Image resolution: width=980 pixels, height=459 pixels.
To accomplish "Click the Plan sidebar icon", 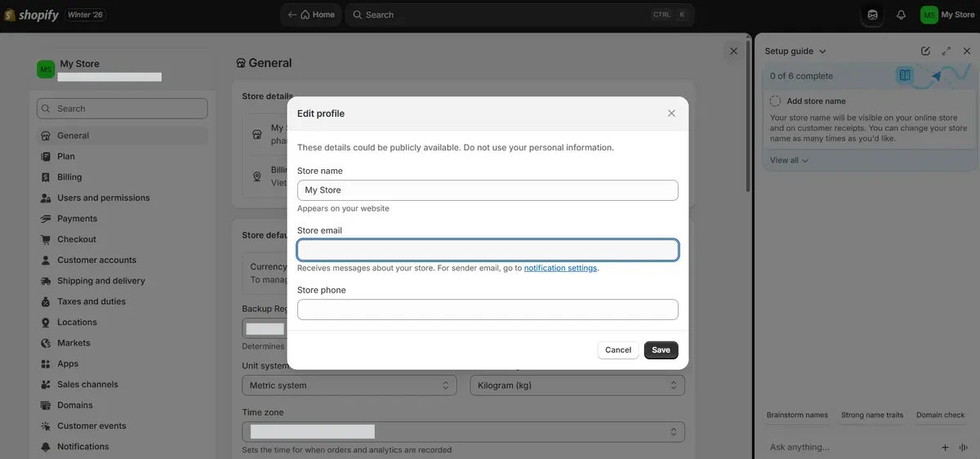I will [x=47, y=156].
